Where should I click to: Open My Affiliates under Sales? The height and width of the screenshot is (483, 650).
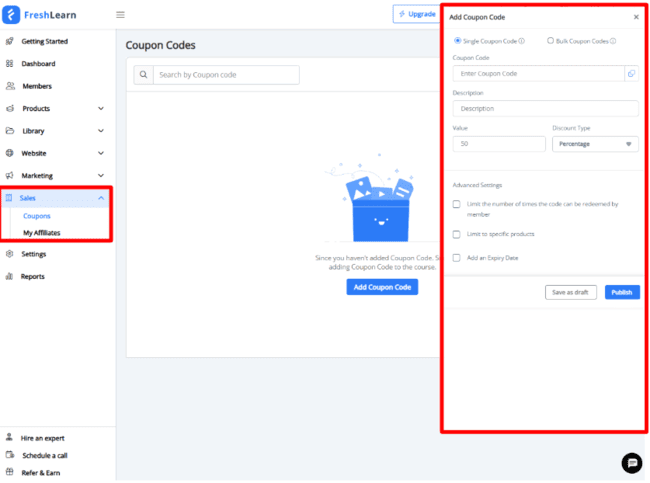[x=42, y=233]
